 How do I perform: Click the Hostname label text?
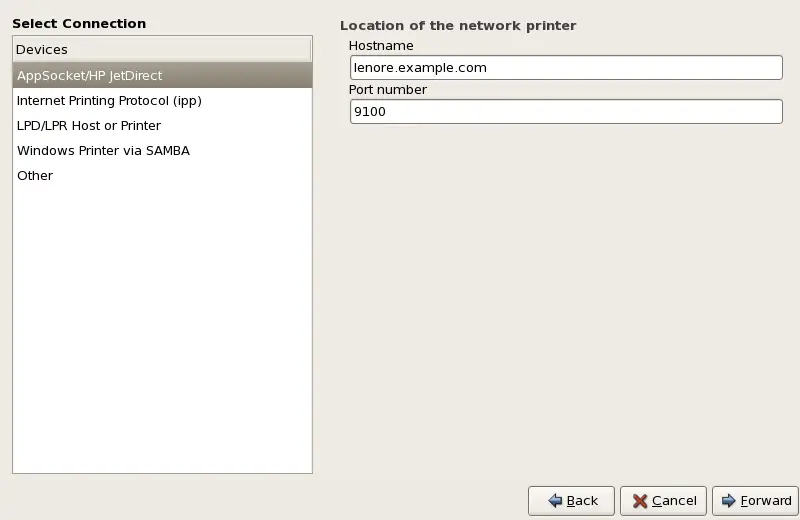[x=381, y=45]
